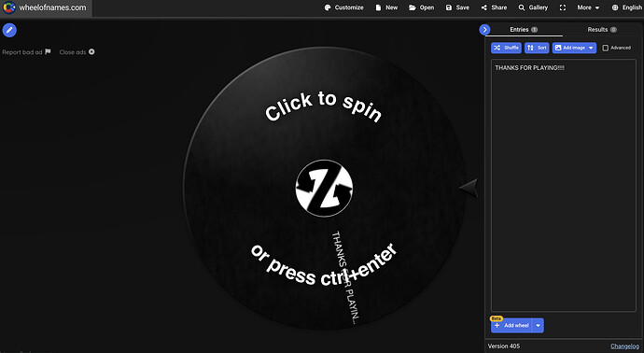
Task: Share the wheel
Action: coord(494,7)
